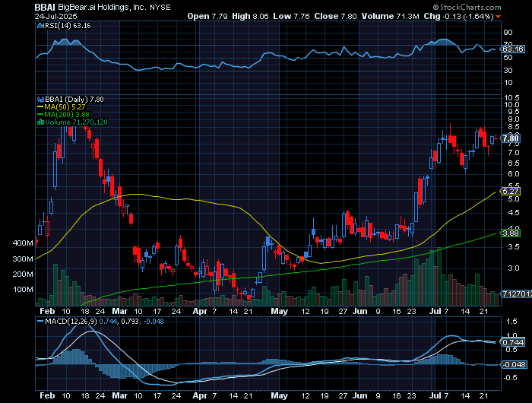
Task: Click the Volume 71.3M header value
Action: [x=390, y=16]
